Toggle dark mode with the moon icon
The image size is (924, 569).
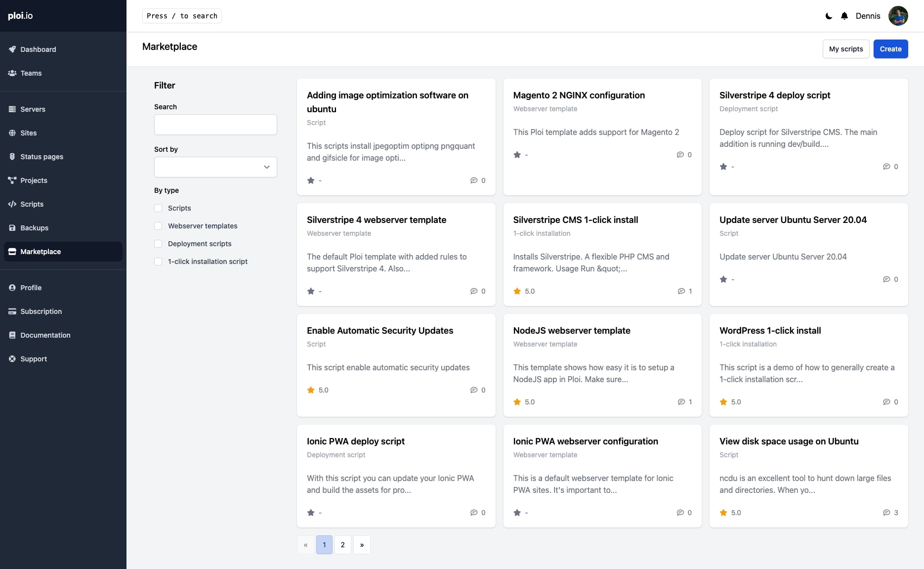tap(828, 16)
